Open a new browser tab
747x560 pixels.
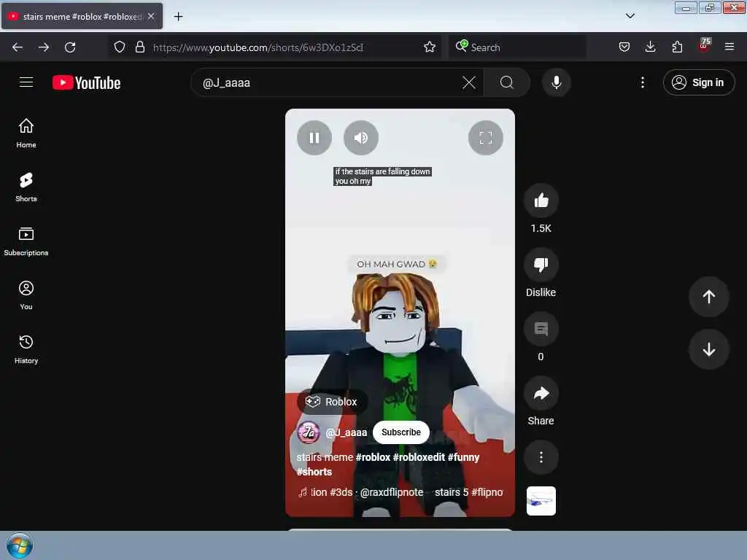(x=178, y=17)
